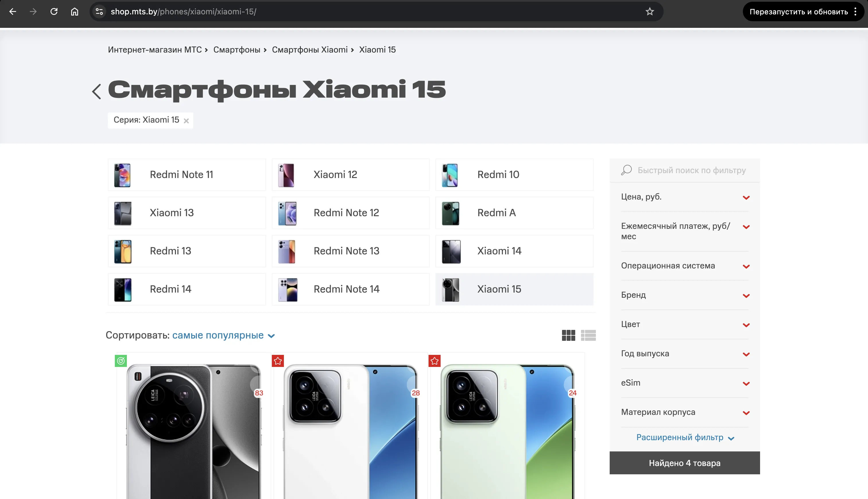Click red star badge on green phone card
The width and height of the screenshot is (868, 499).
coord(434,361)
